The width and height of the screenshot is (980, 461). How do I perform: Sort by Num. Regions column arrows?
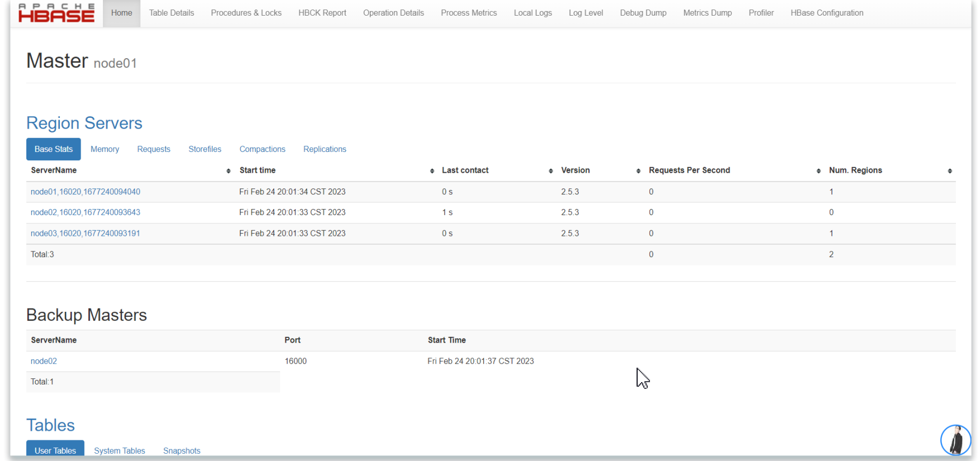(950, 171)
